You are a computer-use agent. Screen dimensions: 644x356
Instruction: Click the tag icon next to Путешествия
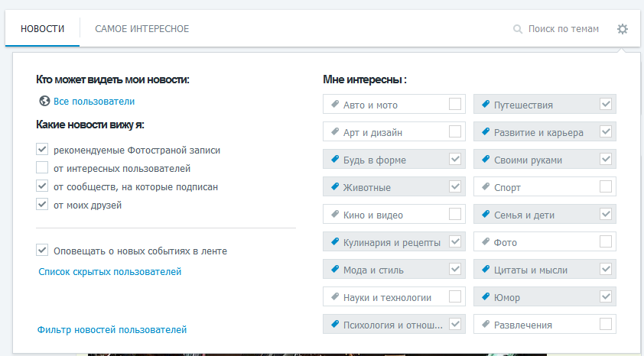(486, 104)
